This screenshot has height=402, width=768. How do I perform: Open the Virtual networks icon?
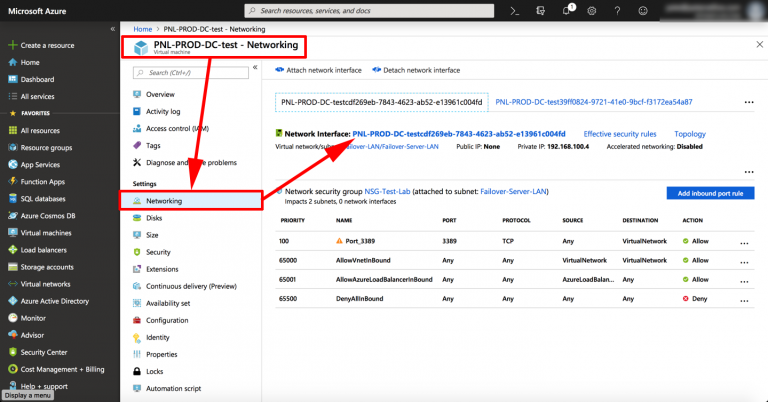[13, 284]
